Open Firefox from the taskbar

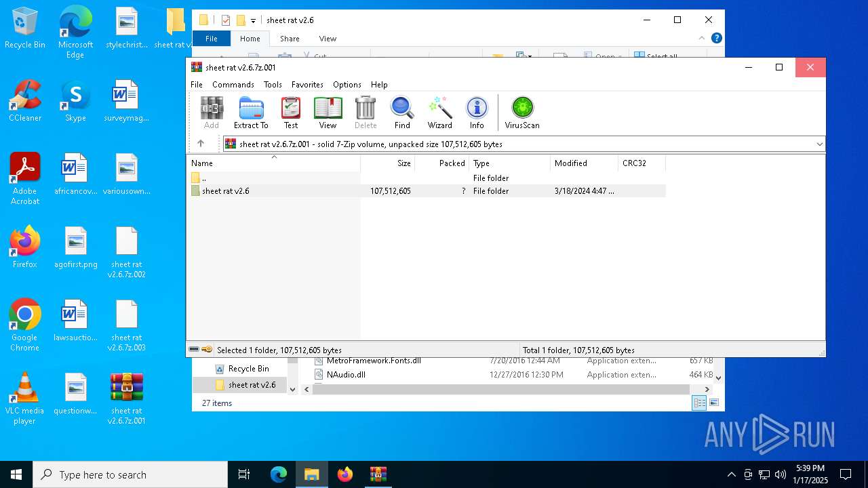[x=345, y=474]
